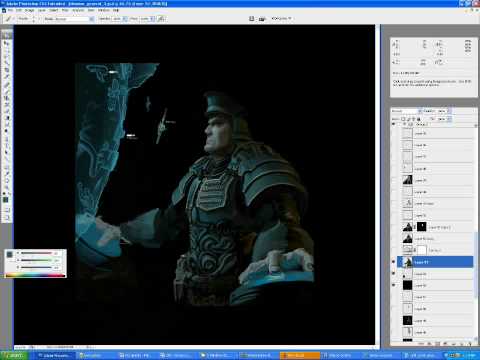Screen dimensions: 480x360
Task: Open the orange highlighted taskbar button
Action: coord(300,355)
